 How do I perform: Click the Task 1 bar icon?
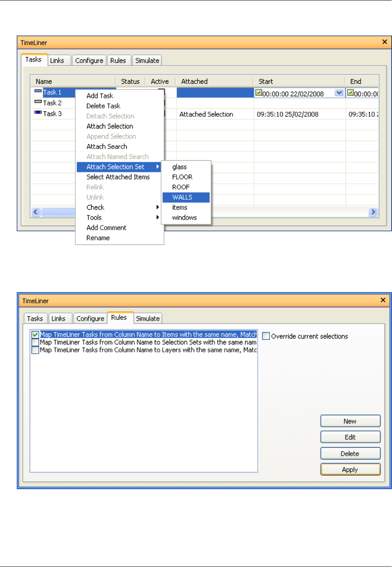38,91
